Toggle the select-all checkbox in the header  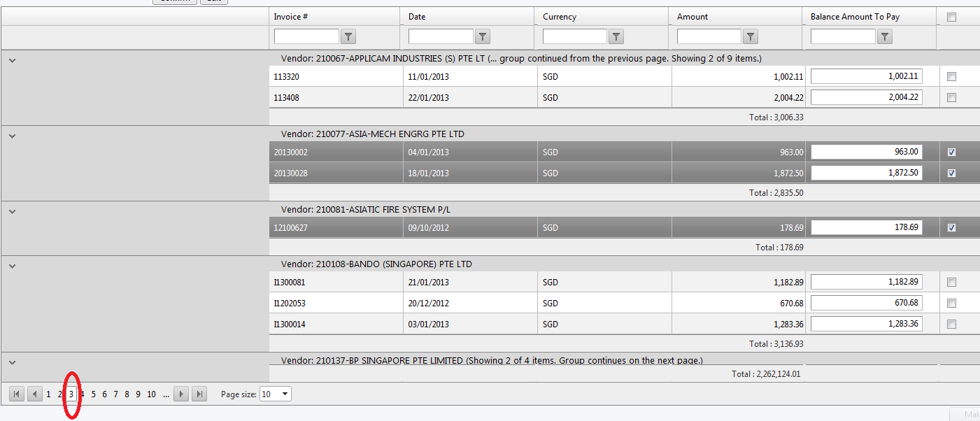tap(951, 17)
